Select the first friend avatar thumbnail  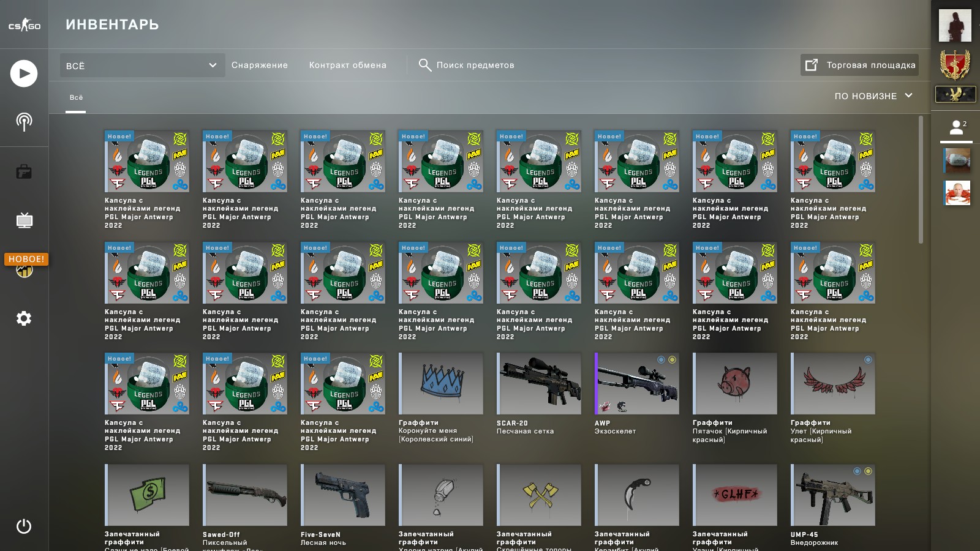(x=957, y=160)
